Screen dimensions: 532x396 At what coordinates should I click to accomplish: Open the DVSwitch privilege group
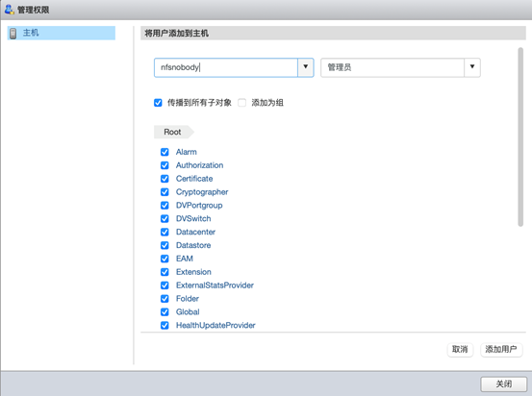pos(193,219)
